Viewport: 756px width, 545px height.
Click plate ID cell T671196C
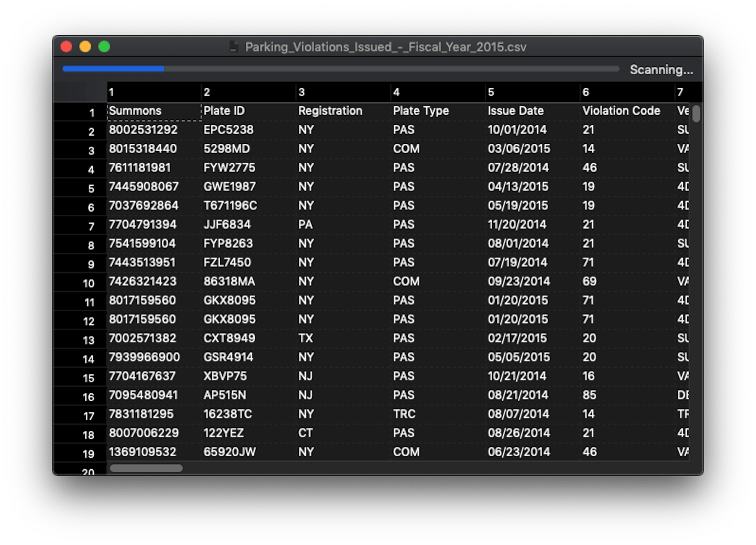[x=248, y=205]
